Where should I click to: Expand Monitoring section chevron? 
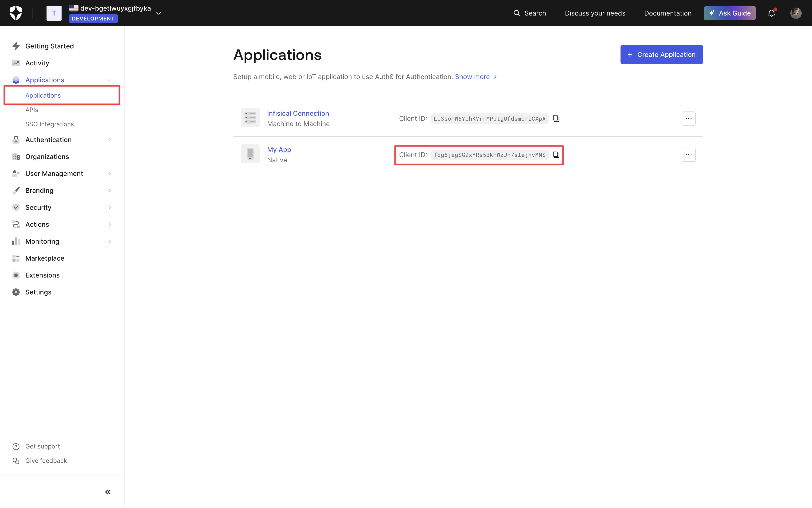pyautogui.click(x=109, y=241)
